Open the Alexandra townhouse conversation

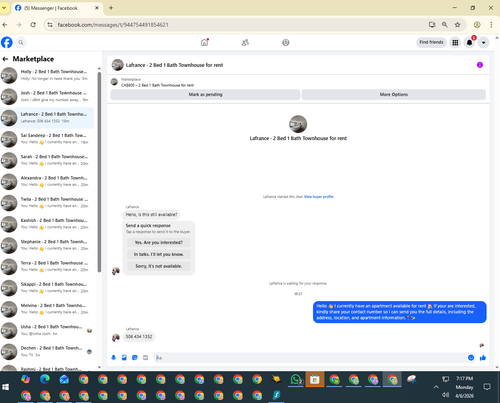(47, 181)
